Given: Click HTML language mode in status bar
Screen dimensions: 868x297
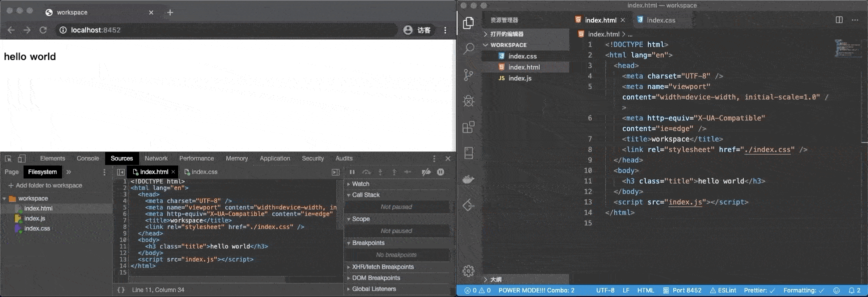Looking at the screenshot, I should point(646,290).
